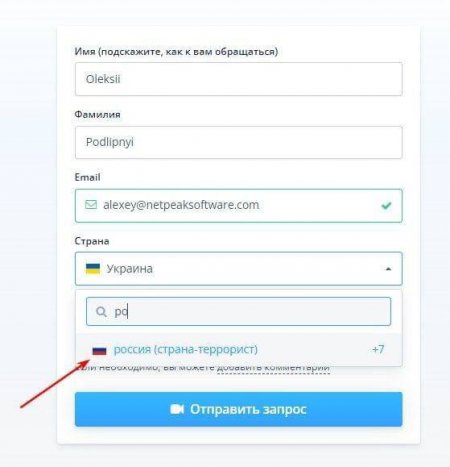Image resolution: width=450 pixels, height=467 pixels.
Task: Focus the Фамилия field containing Podlipnyi
Action: tap(239, 142)
